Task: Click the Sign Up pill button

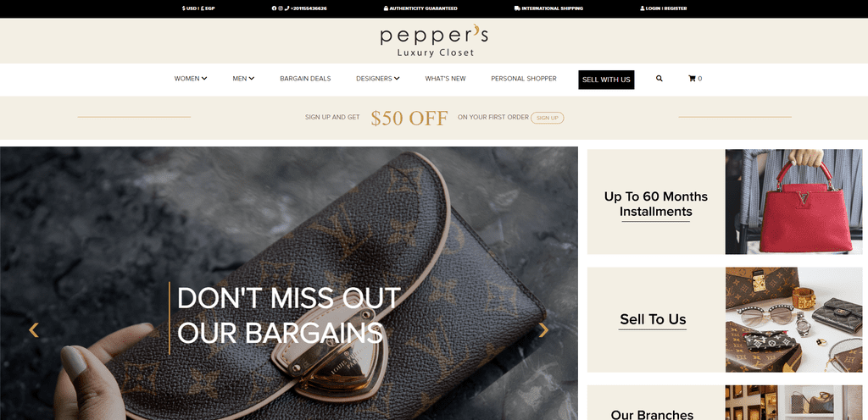Action: [547, 118]
